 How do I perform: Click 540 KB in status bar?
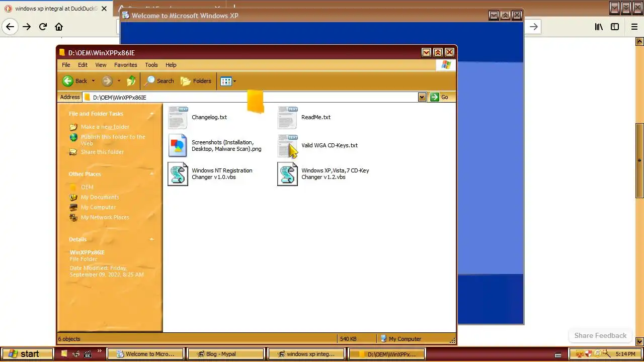point(348,339)
